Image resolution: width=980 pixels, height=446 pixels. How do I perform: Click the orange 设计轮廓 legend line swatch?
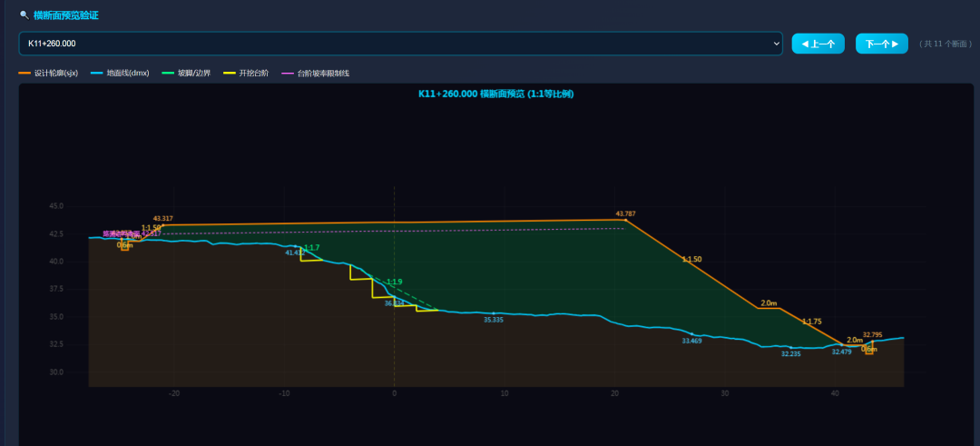pyautogui.click(x=25, y=74)
